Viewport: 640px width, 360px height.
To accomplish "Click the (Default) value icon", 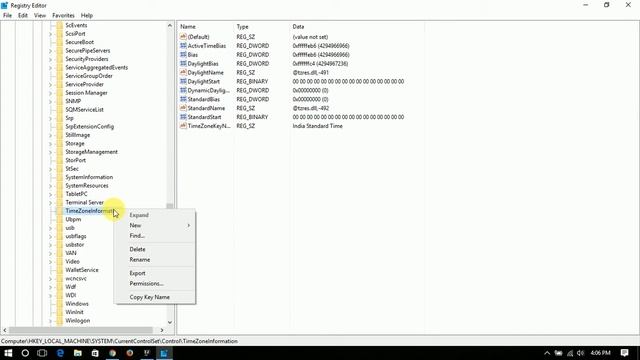I will point(183,37).
